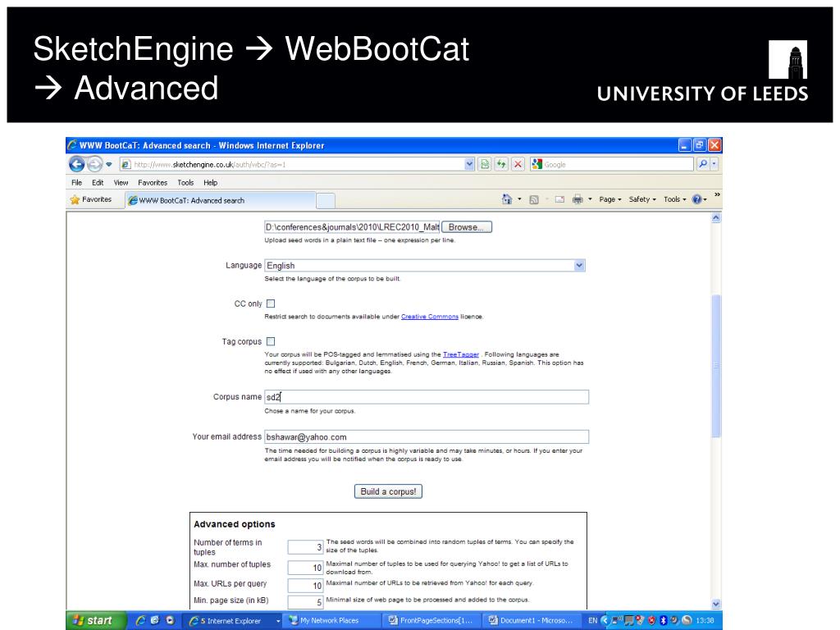Click the blue Help question mark icon
Screen dimensions: 840x630
[697, 199]
